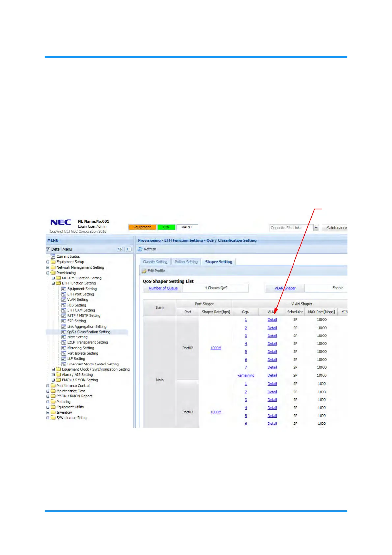Click the Provisioning folder icon

(53, 273)
